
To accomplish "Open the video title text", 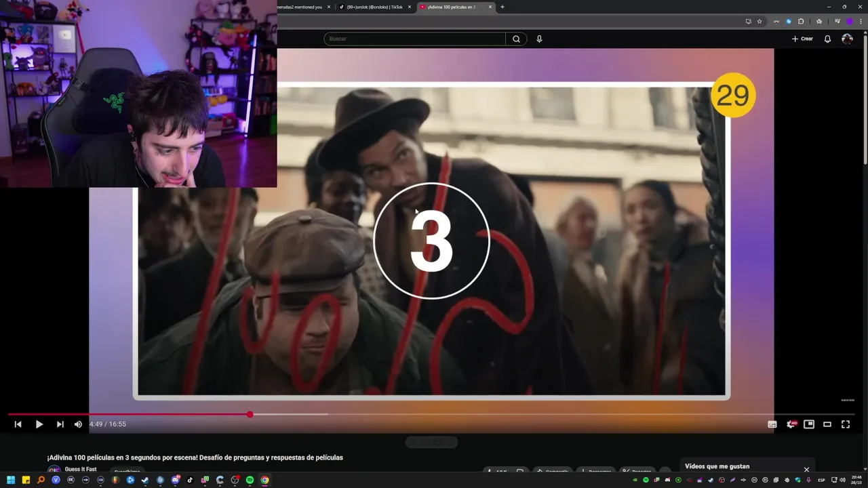I will [195, 457].
